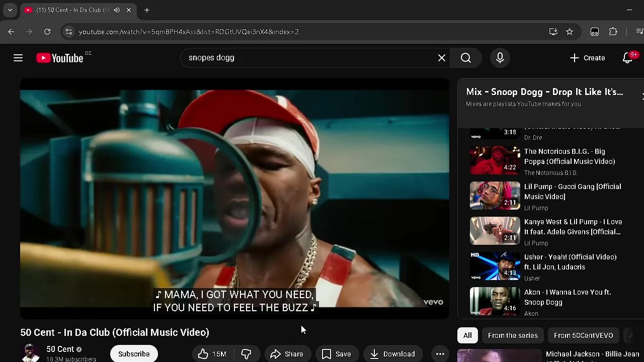Go to YouTube home via logo
644x362 pixels.
pyautogui.click(x=60, y=58)
